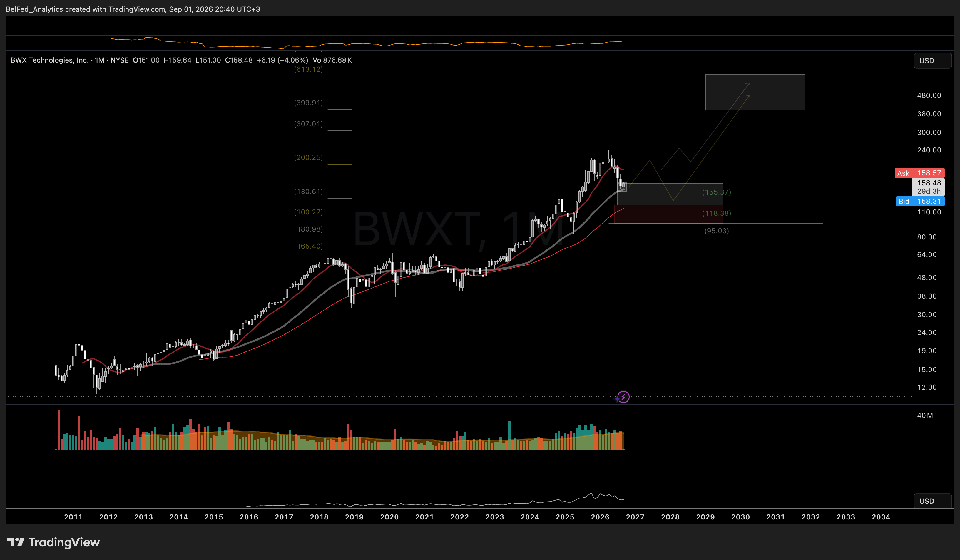This screenshot has width=960, height=560.
Task: Click 480.00 on the price scale
Action: [x=929, y=95]
